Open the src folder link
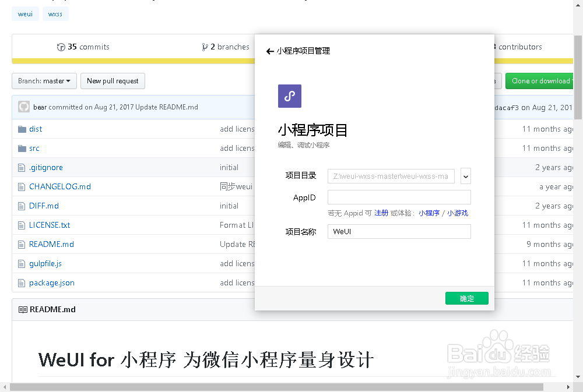 [x=34, y=149]
